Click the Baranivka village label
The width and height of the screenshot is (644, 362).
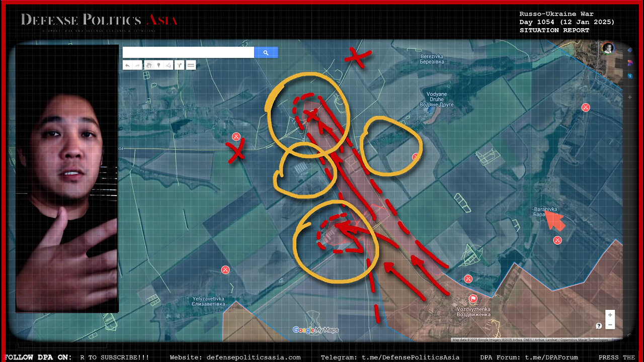pyautogui.click(x=545, y=212)
